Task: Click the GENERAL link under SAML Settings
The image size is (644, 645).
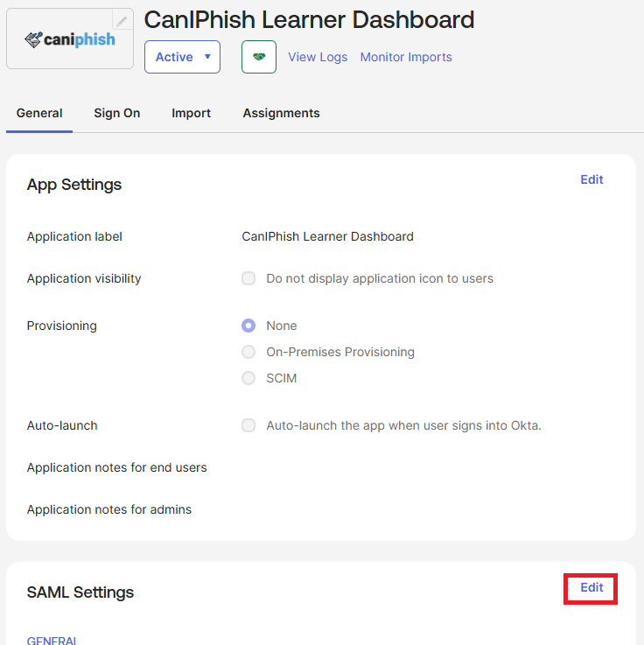Action: [52, 641]
